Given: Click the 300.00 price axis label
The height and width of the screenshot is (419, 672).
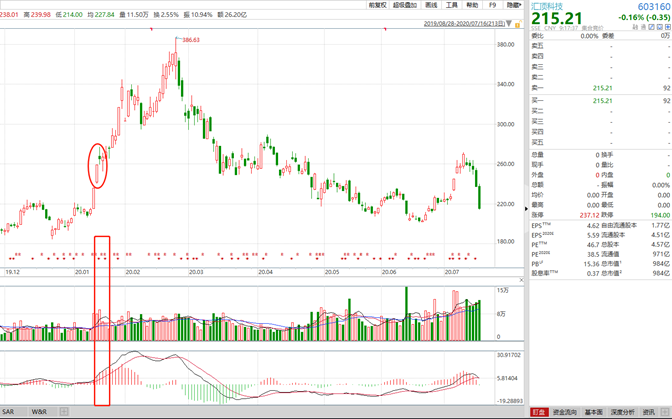Looking at the screenshot, I should tap(505, 124).
